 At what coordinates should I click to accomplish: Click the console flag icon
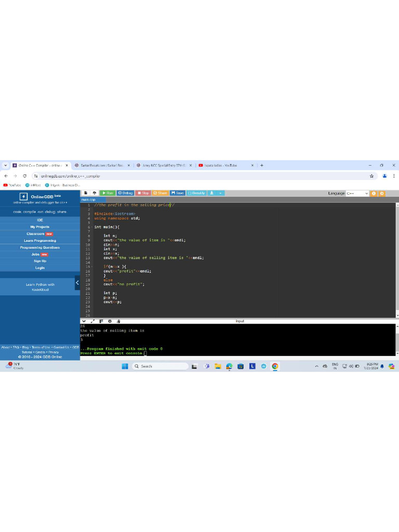tap(101, 321)
